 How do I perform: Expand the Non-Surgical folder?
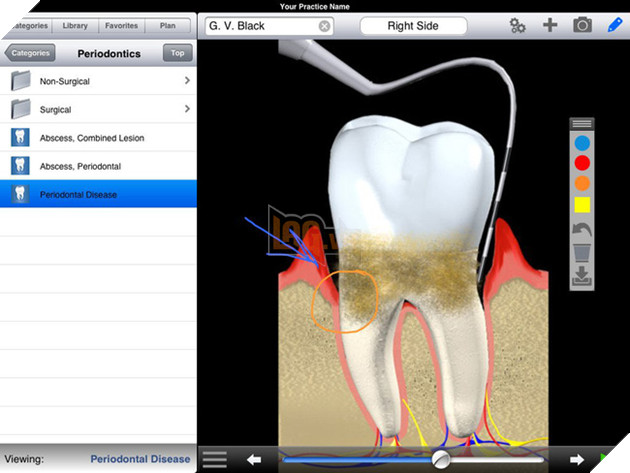point(99,81)
